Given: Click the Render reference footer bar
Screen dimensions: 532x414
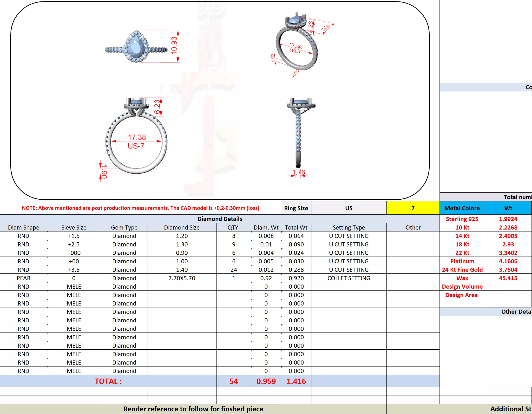Looking at the screenshot, I should 193,409.
